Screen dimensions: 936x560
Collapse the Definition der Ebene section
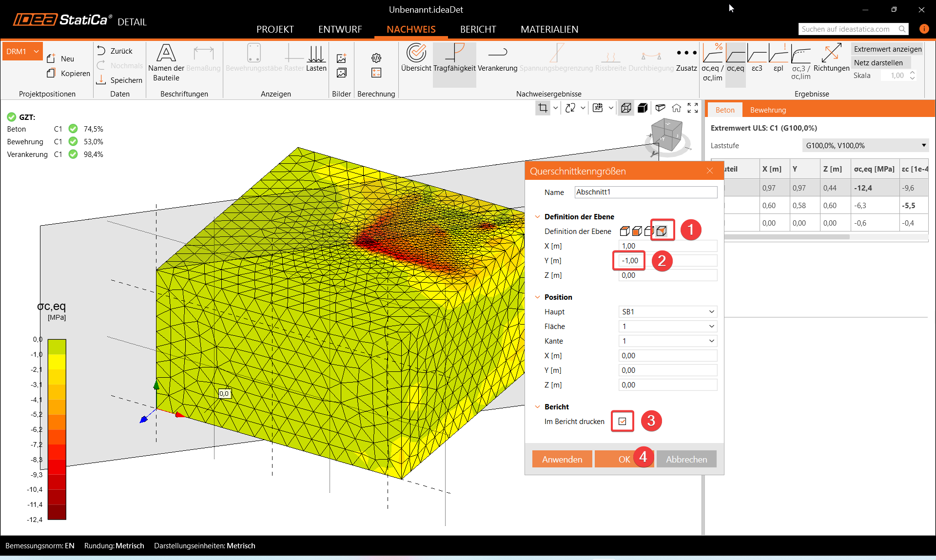(538, 217)
